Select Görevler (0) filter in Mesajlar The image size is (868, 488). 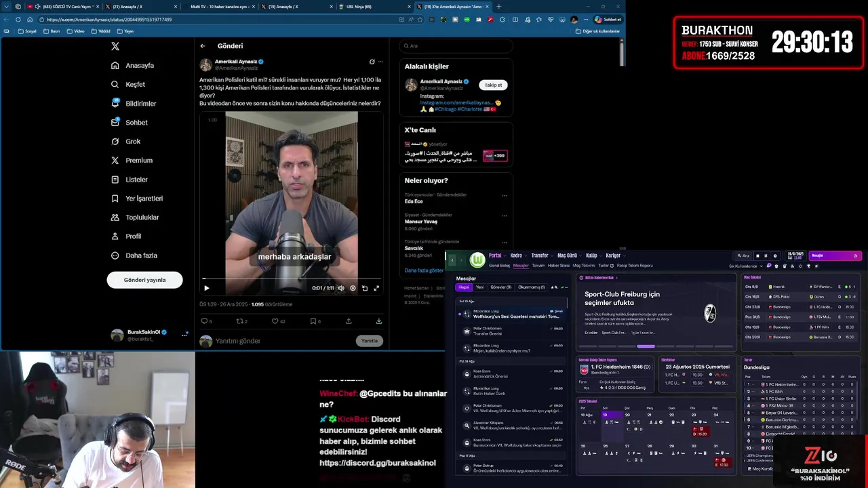500,287
